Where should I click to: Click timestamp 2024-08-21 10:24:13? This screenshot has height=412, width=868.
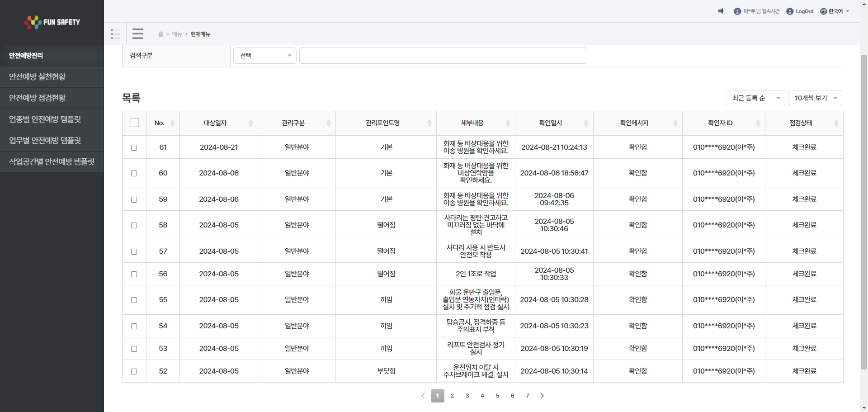pos(554,147)
